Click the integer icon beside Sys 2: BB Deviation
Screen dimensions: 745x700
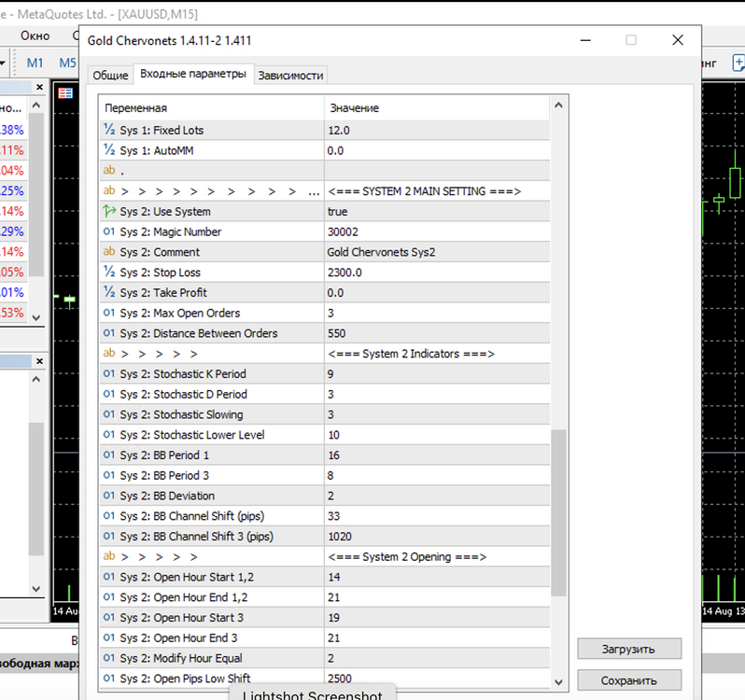(x=109, y=496)
